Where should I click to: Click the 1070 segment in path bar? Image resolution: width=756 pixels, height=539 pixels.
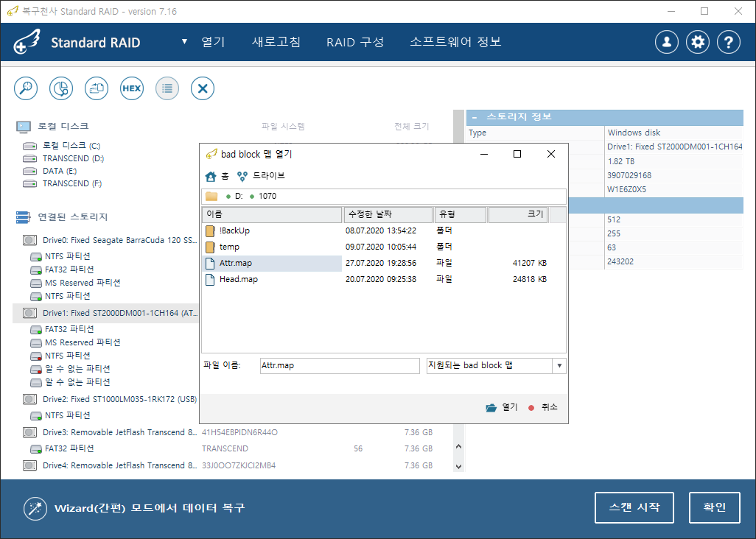(x=267, y=196)
